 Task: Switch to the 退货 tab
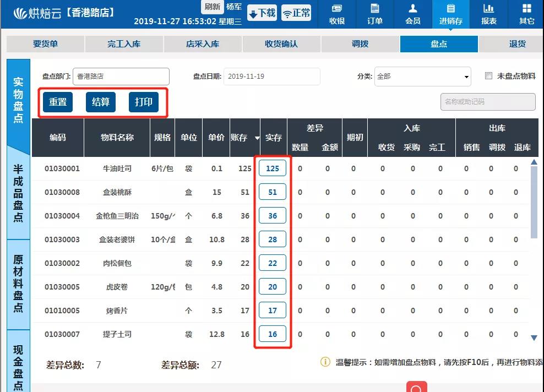(x=516, y=43)
